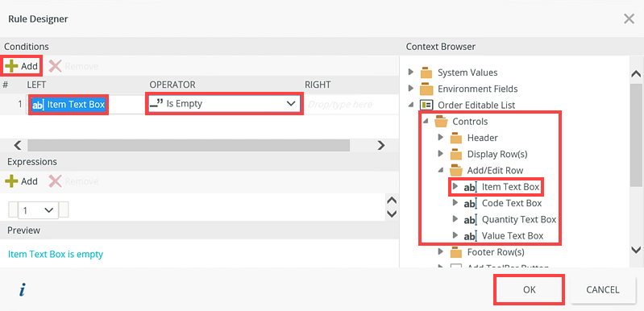Screen dimensions: 644x311
Task: Click the Add icon under Expressions
Action: tap(11, 181)
